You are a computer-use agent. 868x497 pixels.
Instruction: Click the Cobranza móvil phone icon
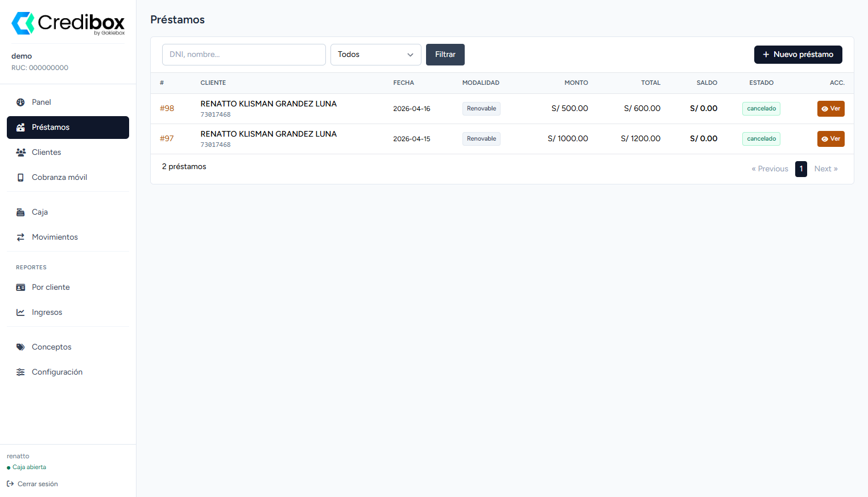pyautogui.click(x=20, y=178)
